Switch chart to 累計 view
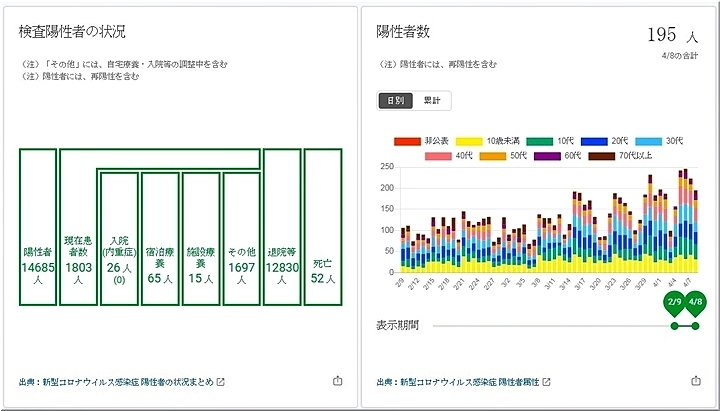Image resolution: width=720 pixels, height=411 pixels. [x=433, y=100]
